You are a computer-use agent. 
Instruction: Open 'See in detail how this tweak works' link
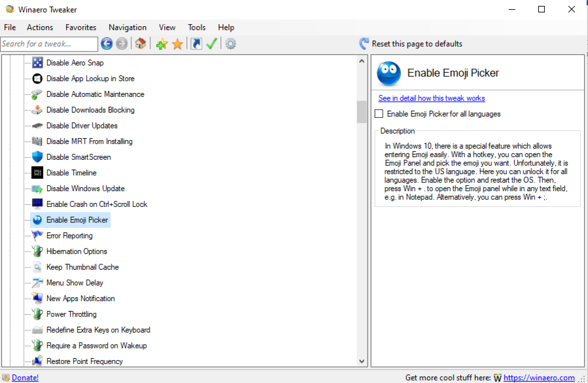point(432,98)
